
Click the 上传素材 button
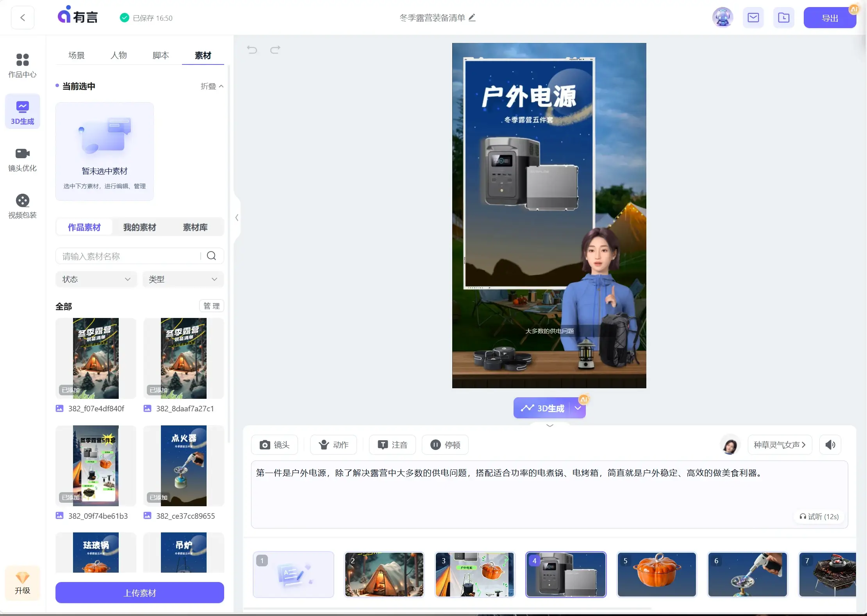tap(139, 593)
